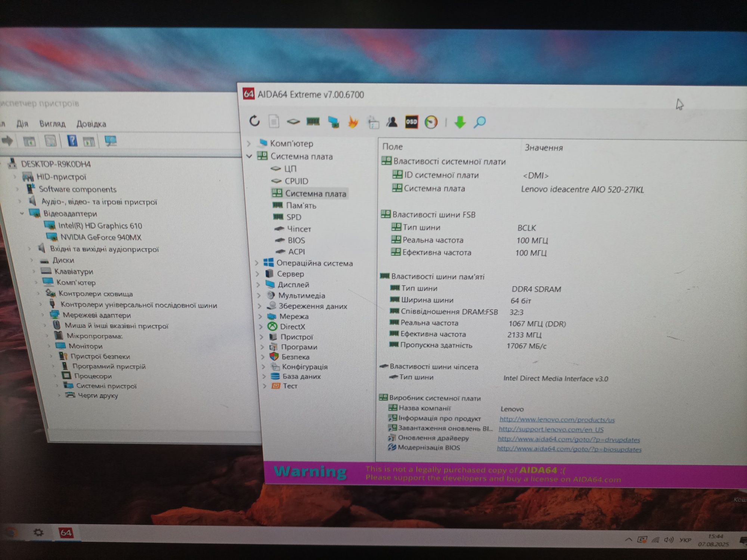Expand the Дисплей tree node
The height and width of the screenshot is (560, 747).
258,284
